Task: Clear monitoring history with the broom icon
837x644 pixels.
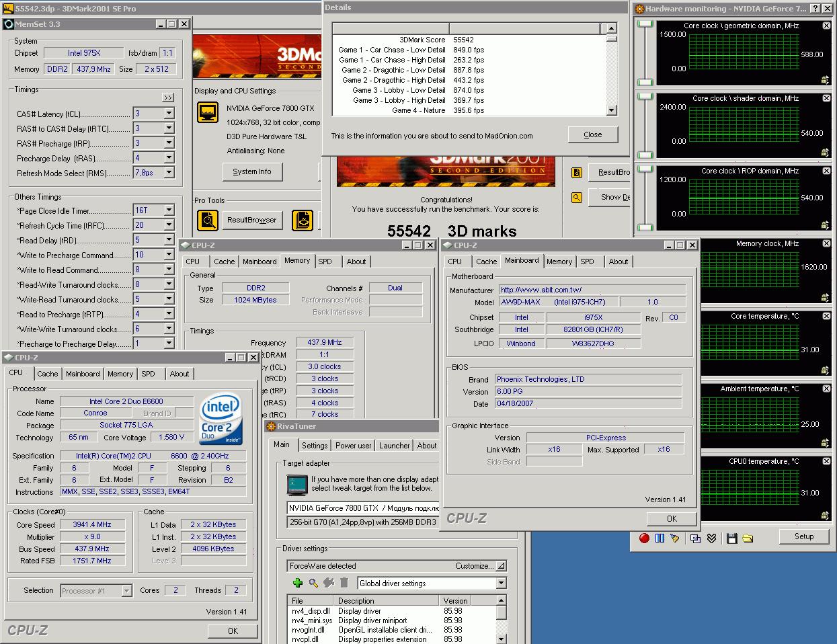Action: click(x=675, y=538)
